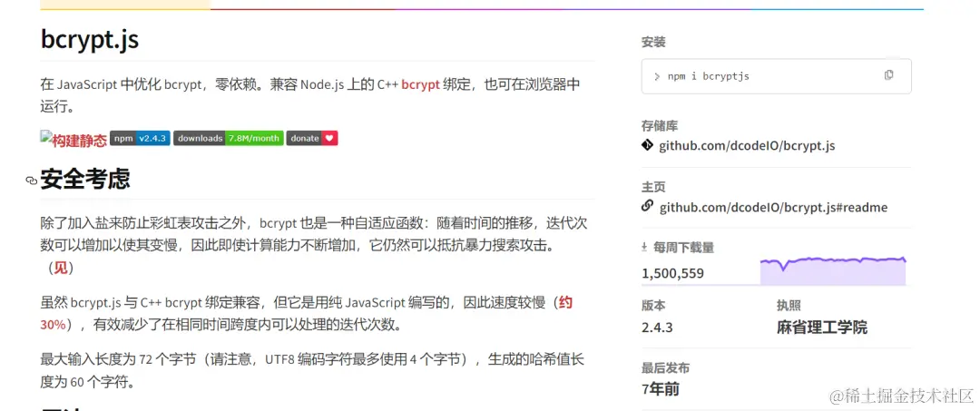Open the npm v2.4.3 badge

click(140, 138)
